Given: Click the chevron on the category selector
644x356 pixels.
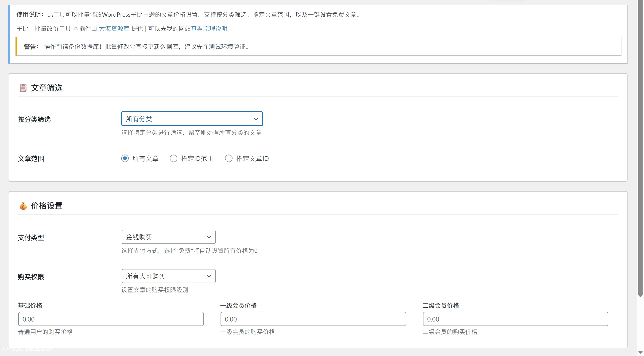Looking at the screenshot, I should [256, 119].
